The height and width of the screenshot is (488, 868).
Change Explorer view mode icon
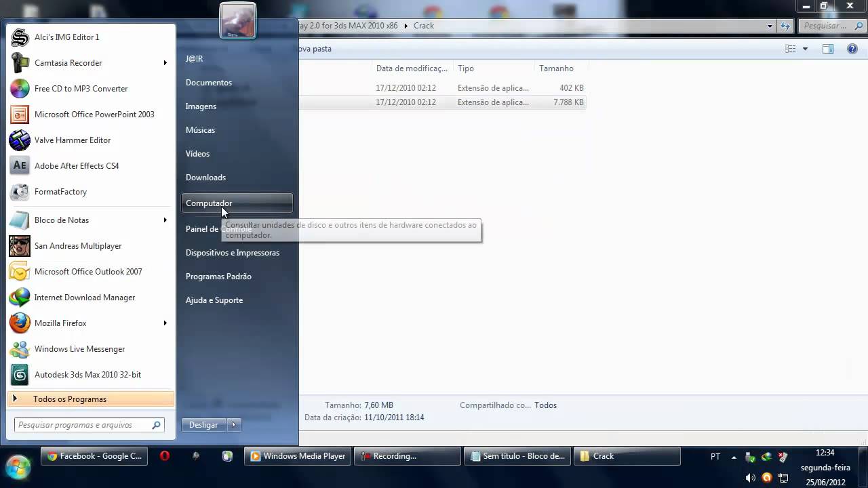[790, 49]
